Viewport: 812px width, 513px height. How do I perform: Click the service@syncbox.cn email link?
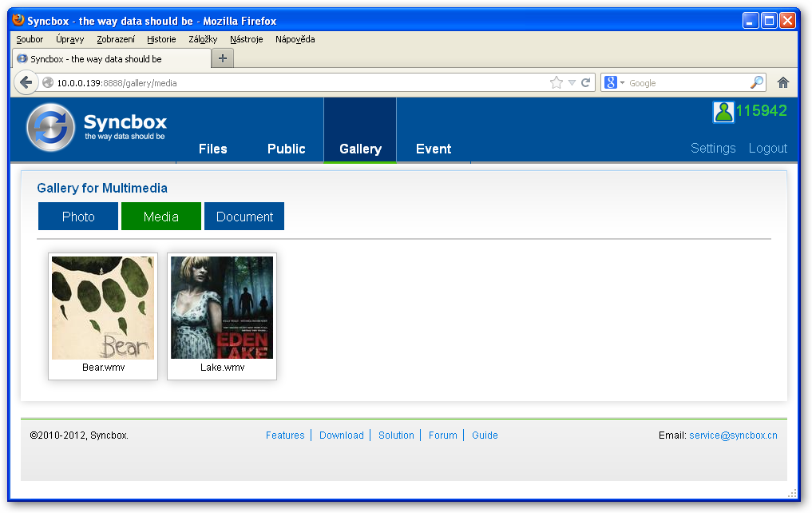coord(733,435)
